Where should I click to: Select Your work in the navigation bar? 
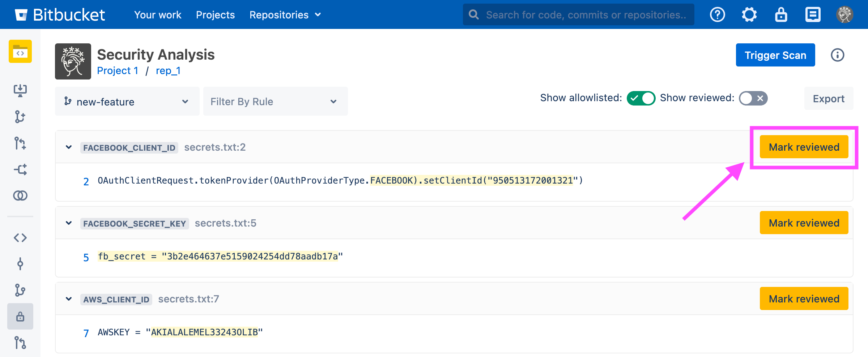(158, 14)
